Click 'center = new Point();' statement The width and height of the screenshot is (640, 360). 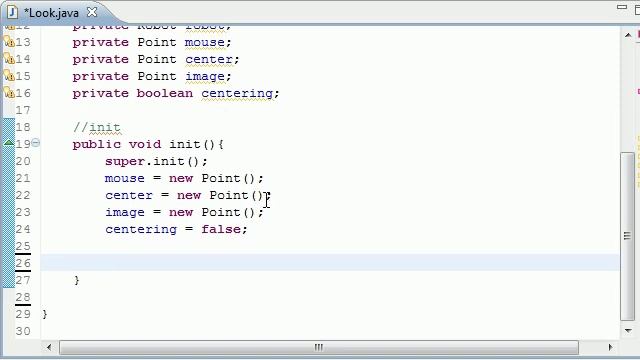[x=188, y=196]
